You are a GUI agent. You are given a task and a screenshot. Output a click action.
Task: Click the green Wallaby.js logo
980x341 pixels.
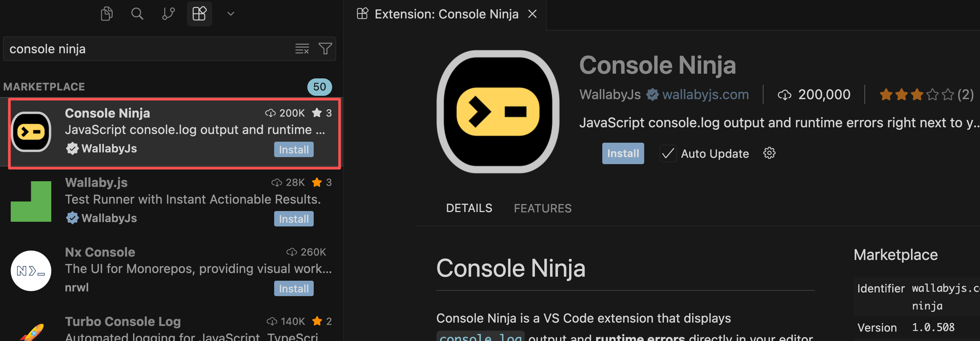pyautogui.click(x=31, y=201)
